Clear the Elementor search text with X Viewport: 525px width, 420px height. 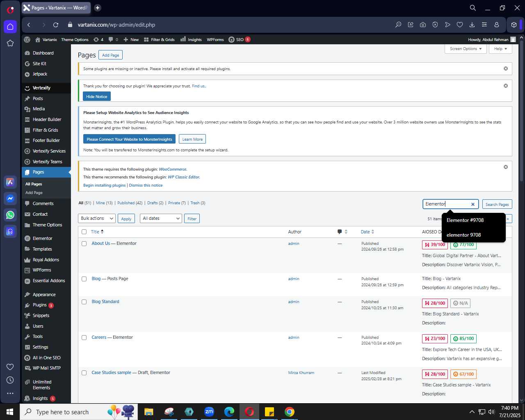click(x=472, y=204)
